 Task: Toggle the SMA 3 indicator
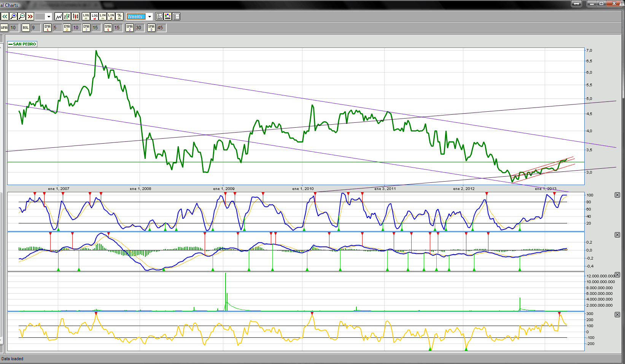[151, 28]
